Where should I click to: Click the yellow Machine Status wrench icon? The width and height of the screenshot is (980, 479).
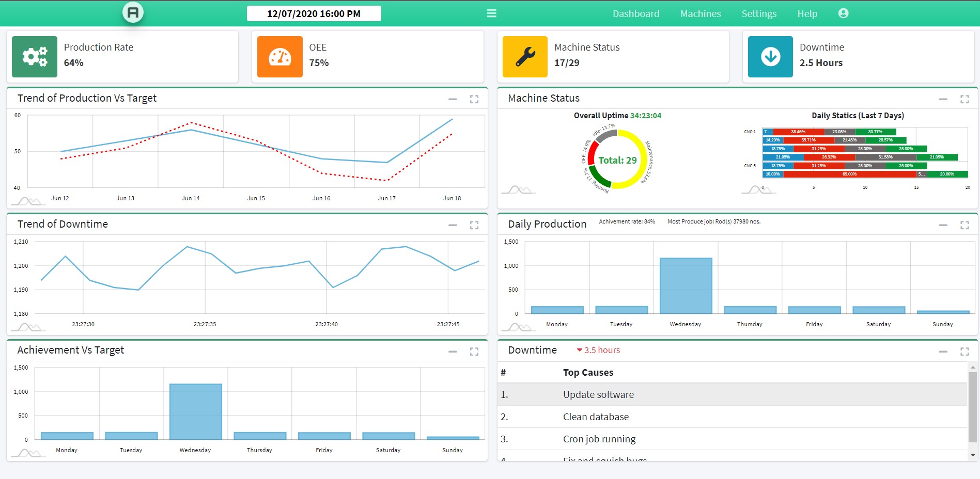pos(525,57)
